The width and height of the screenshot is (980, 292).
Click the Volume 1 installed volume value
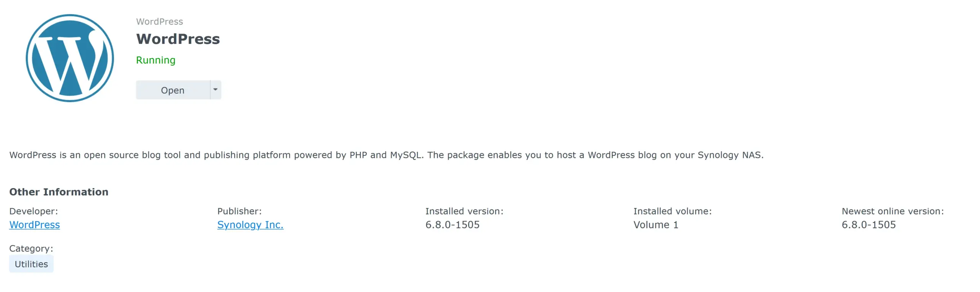pos(656,225)
